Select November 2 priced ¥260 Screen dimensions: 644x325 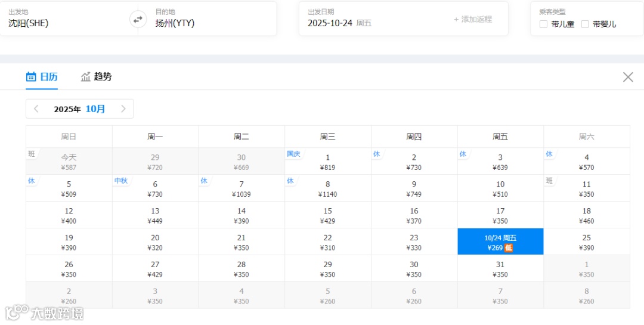click(x=69, y=295)
